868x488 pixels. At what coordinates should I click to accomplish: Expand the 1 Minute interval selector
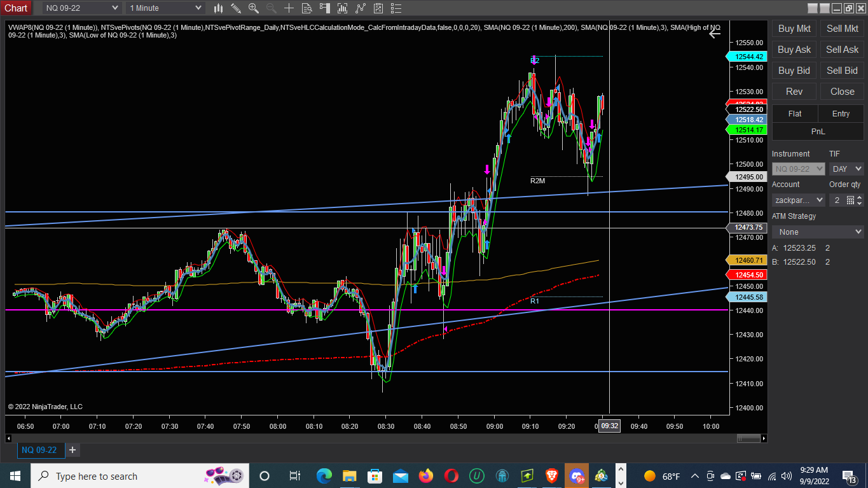coord(165,8)
